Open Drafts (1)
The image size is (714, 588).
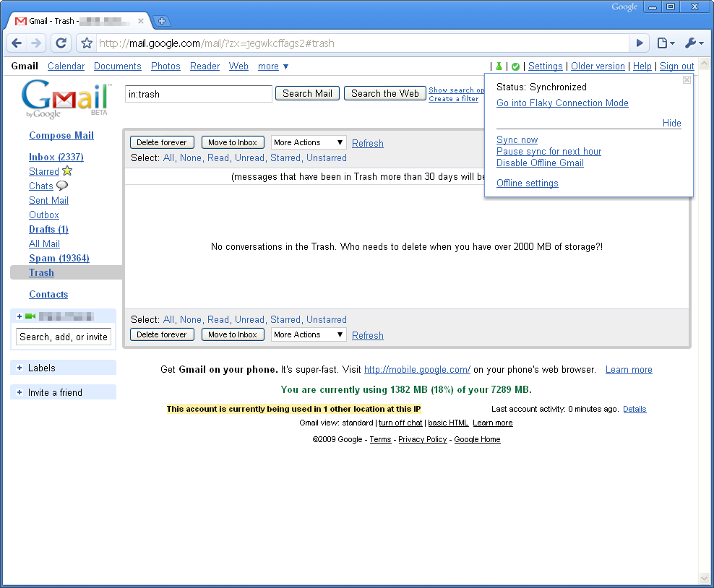pyautogui.click(x=48, y=230)
